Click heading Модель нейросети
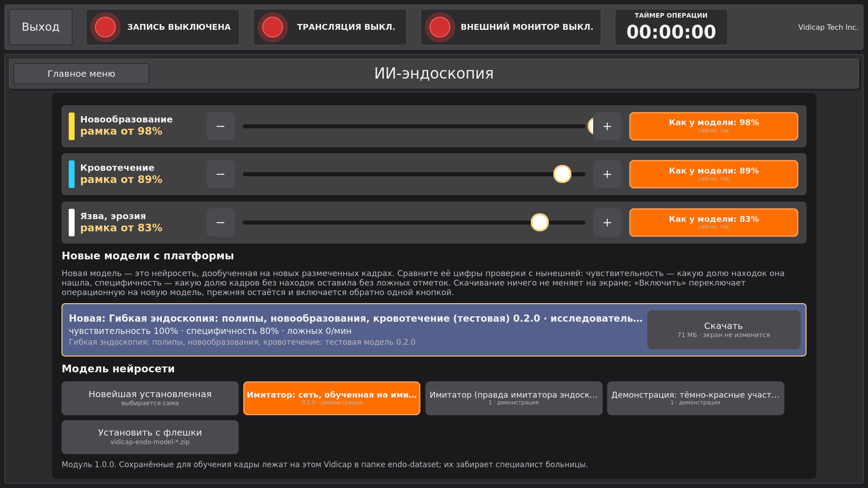Viewport: 868px width, 488px height. tap(118, 369)
